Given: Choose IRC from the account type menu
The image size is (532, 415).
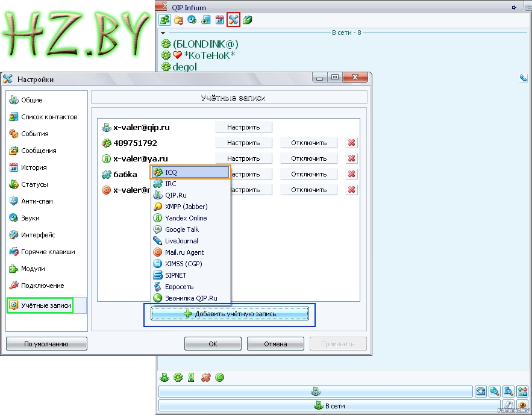Looking at the screenshot, I should point(190,184).
